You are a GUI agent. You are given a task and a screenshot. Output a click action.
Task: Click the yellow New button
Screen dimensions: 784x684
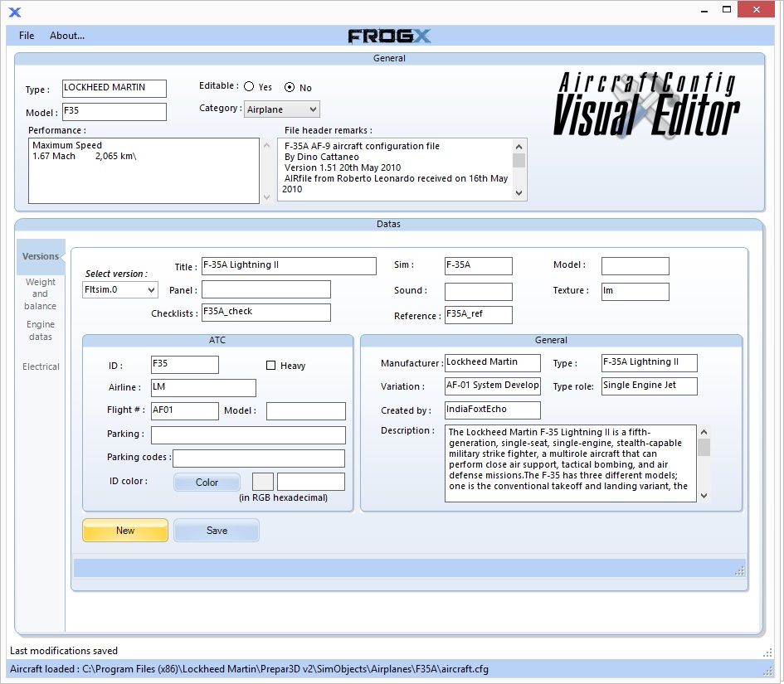125,530
